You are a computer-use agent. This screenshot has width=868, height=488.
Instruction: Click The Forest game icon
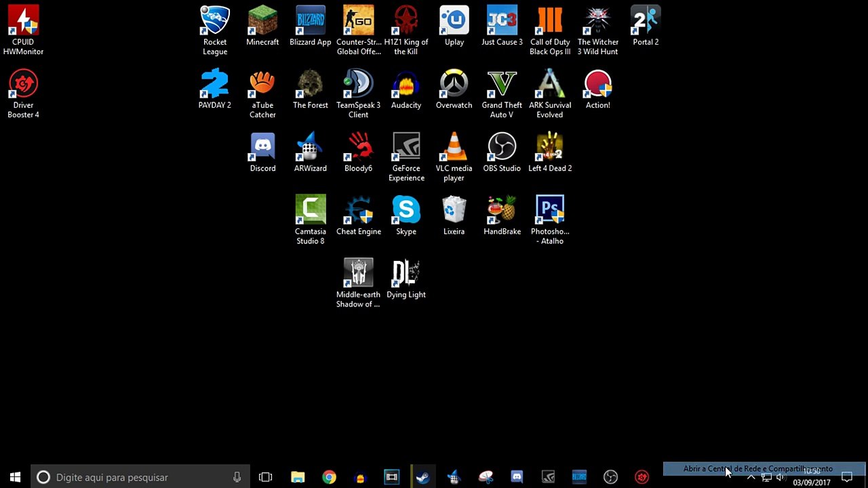[311, 89]
